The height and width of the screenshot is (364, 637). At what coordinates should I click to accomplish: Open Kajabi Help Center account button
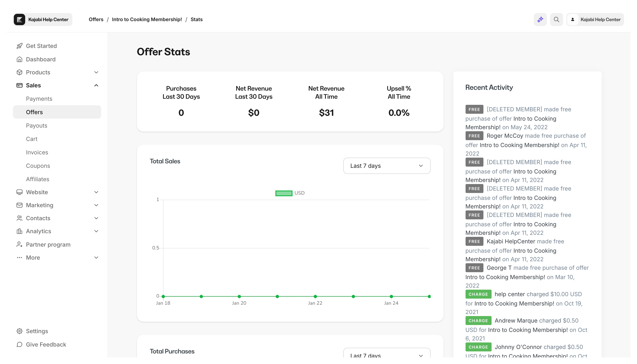(x=595, y=19)
